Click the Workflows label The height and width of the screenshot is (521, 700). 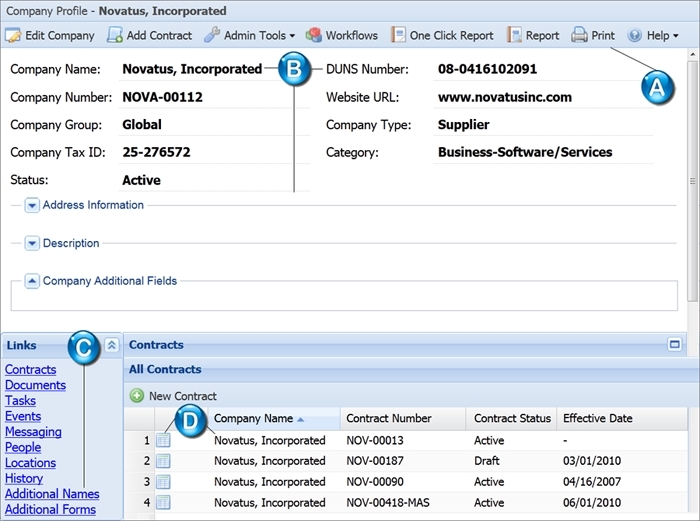[351, 35]
